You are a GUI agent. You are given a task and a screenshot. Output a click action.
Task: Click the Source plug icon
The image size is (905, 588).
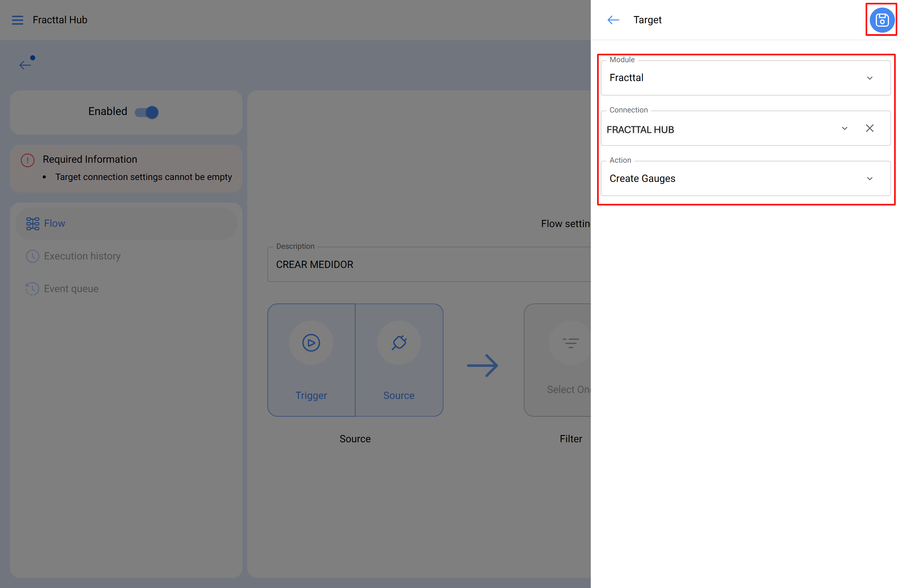click(x=399, y=342)
